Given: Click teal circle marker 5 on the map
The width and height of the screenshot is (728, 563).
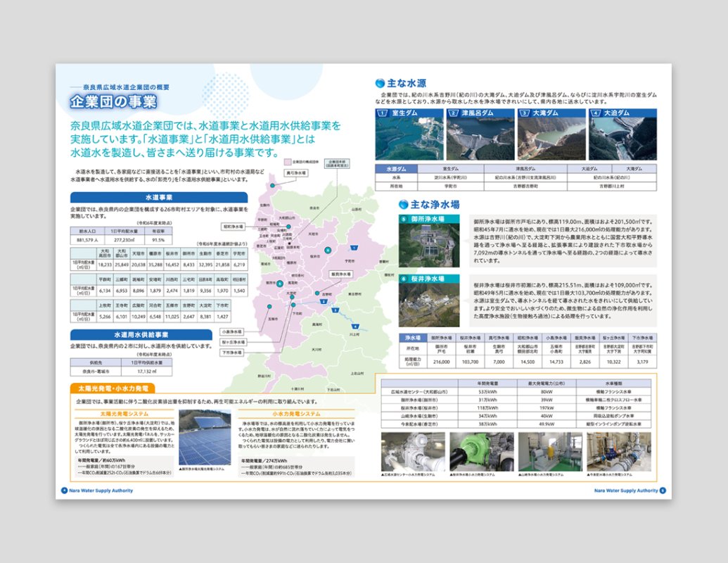Looking at the screenshot, I should click(x=279, y=284).
